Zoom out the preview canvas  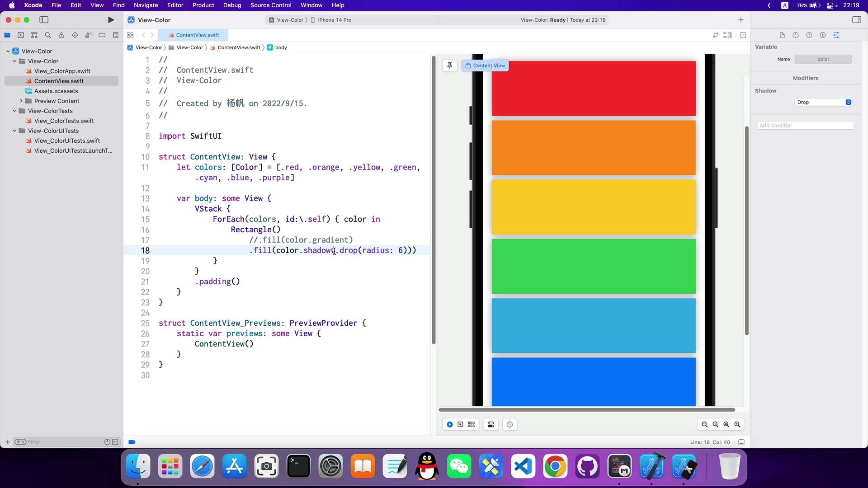click(704, 425)
